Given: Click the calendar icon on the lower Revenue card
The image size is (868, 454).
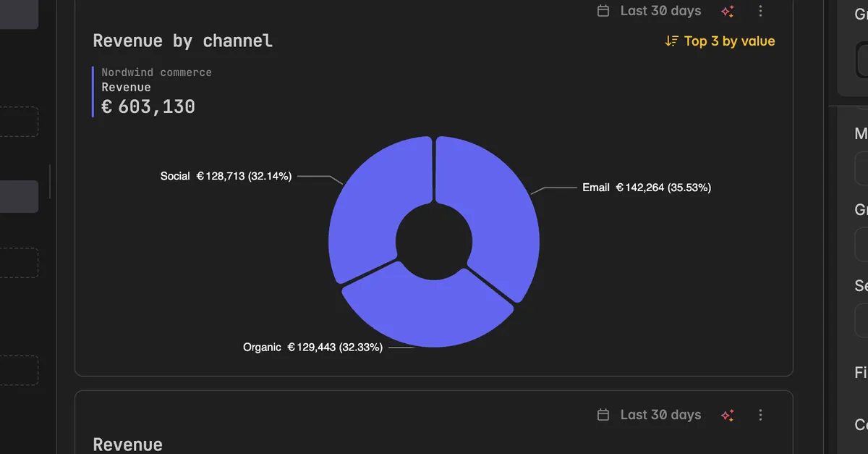Looking at the screenshot, I should click(x=603, y=415).
